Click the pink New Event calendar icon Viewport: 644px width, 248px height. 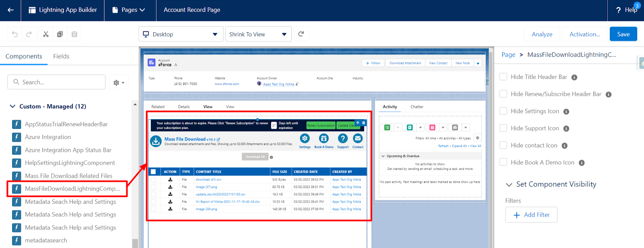(x=432, y=128)
